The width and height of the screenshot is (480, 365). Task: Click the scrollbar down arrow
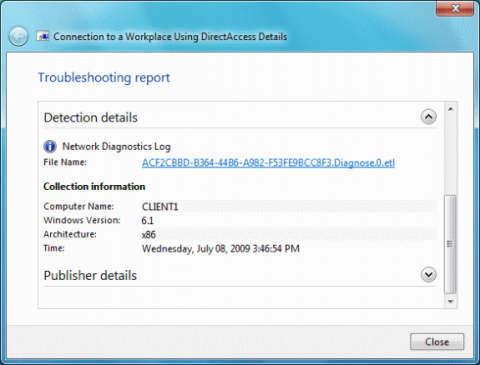pos(451,301)
